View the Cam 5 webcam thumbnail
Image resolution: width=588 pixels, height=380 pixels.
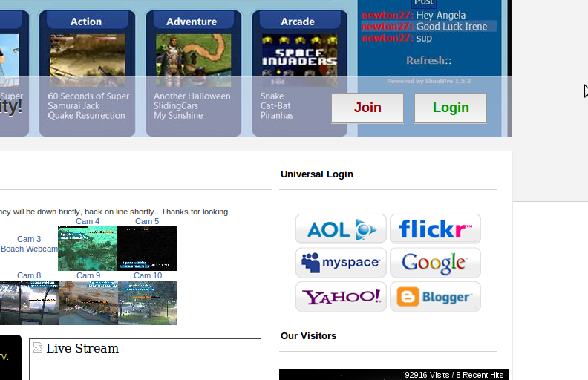coord(147,249)
